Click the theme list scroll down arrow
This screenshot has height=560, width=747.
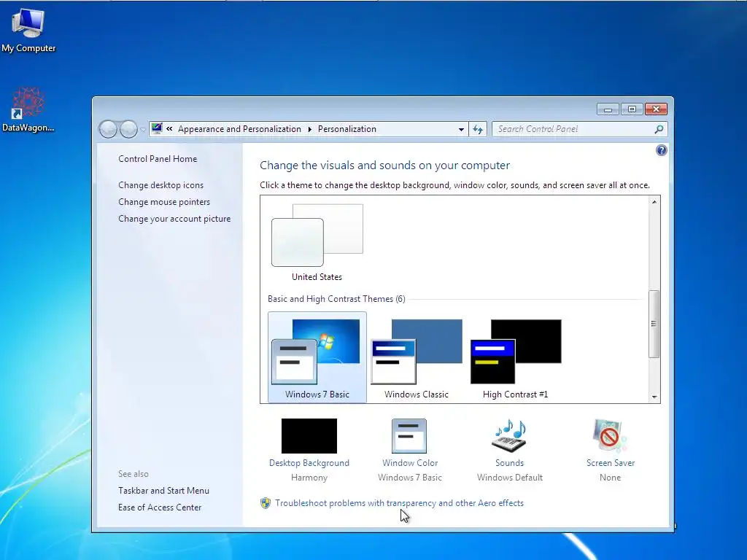(x=654, y=397)
